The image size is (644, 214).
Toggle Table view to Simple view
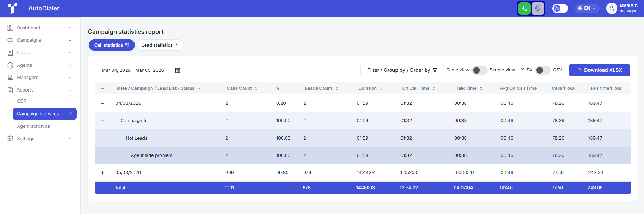479,70
